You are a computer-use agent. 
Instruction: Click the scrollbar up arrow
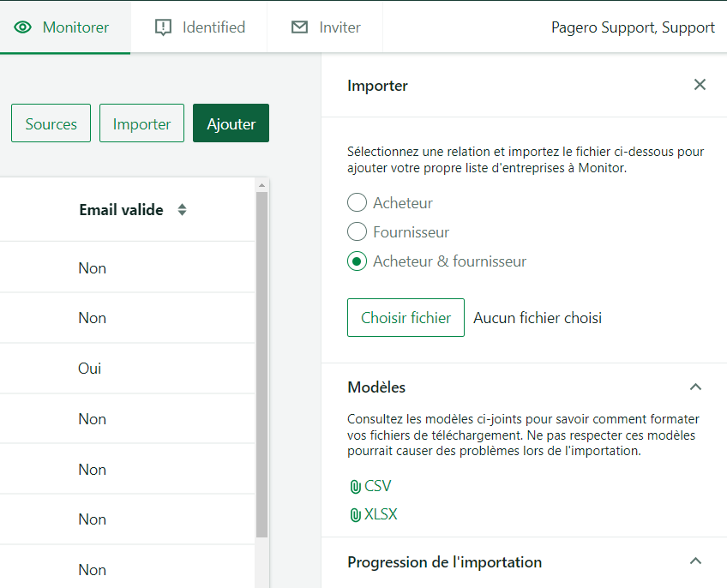262,185
